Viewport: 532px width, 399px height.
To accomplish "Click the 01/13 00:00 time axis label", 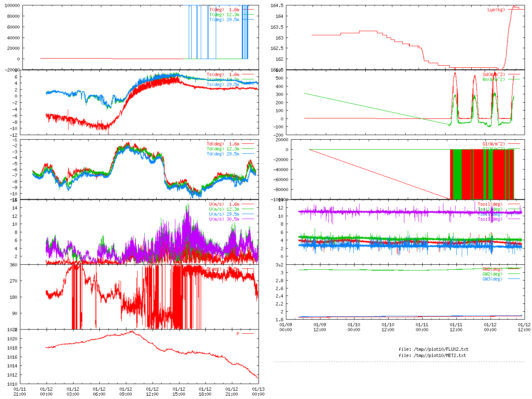I will point(258,392).
